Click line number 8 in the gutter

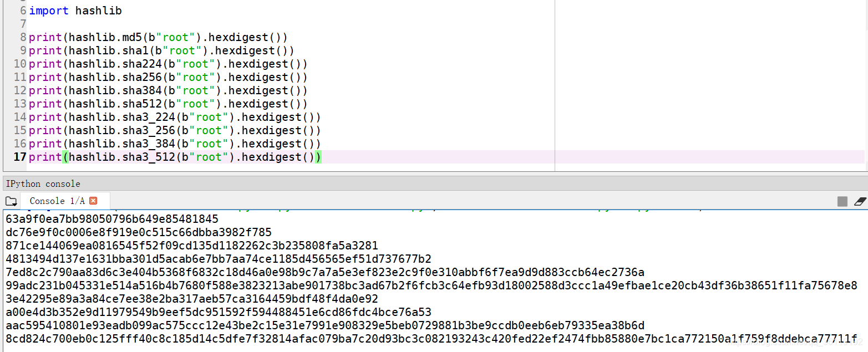coord(23,37)
